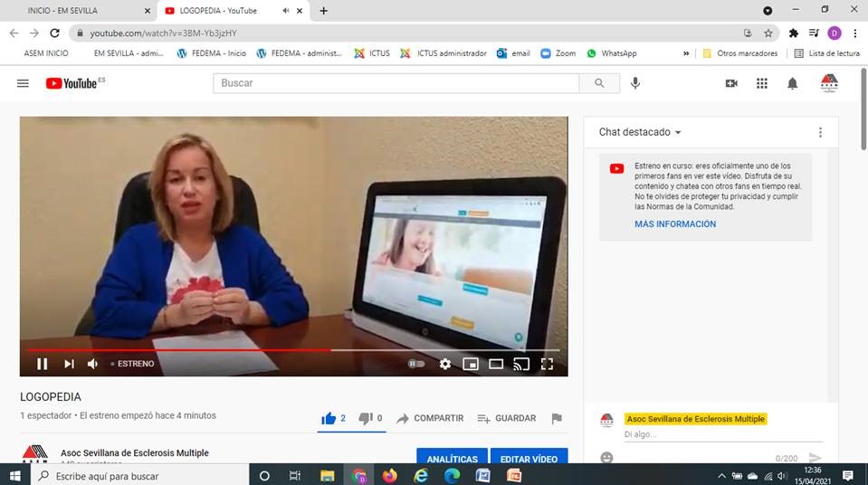This screenshot has height=485, width=868.
Task: Enable miniplayer mode
Action: [470, 364]
